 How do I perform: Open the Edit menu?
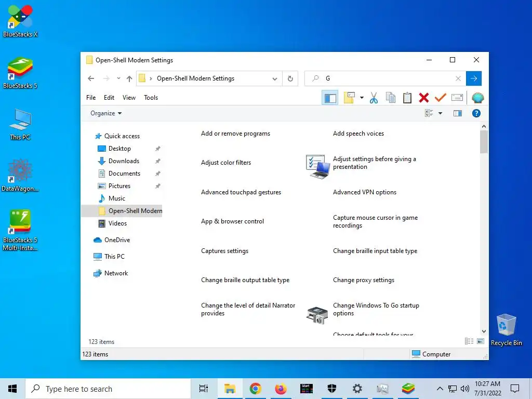[109, 98]
